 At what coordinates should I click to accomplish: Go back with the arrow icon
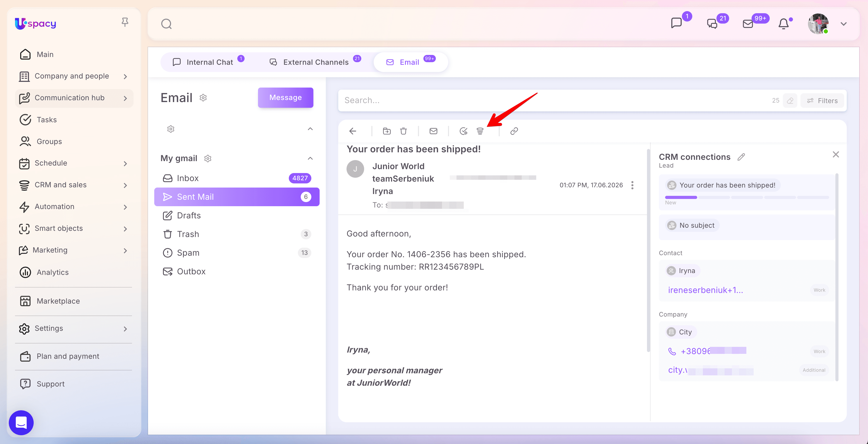[353, 131]
